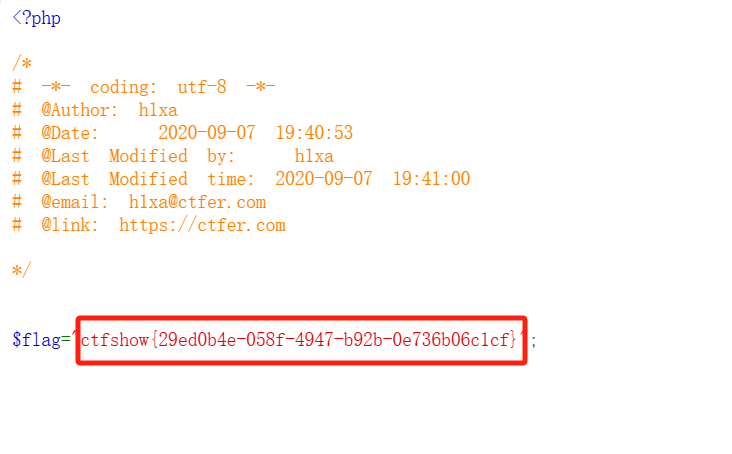Click the @Author label

(x=79, y=110)
